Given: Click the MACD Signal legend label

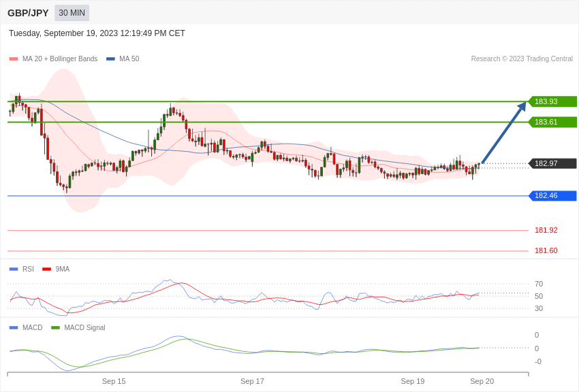Looking at the screenshot, I should pyautogui.click(x=84, y=327).
